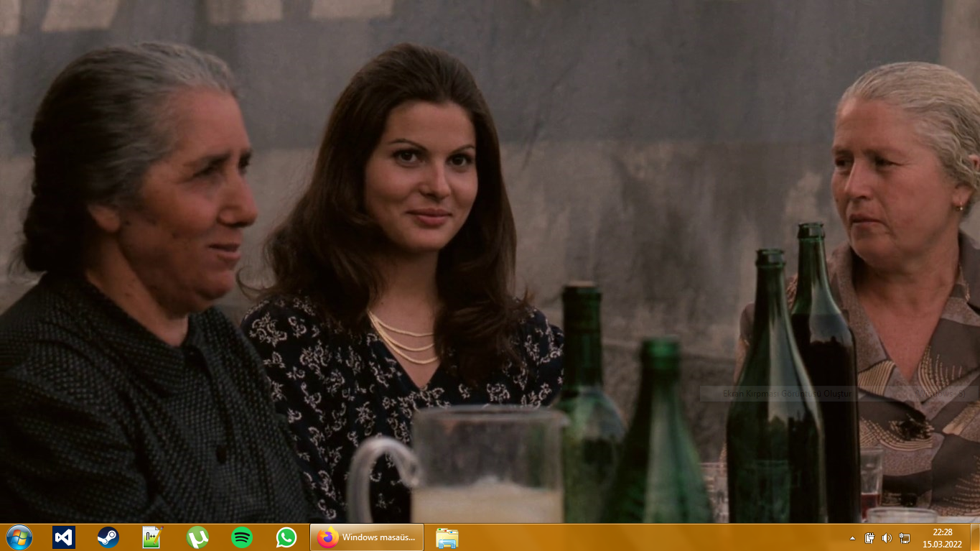Open Steam from the taskbar
Viewport: 980px width, 551px height.
108,537
